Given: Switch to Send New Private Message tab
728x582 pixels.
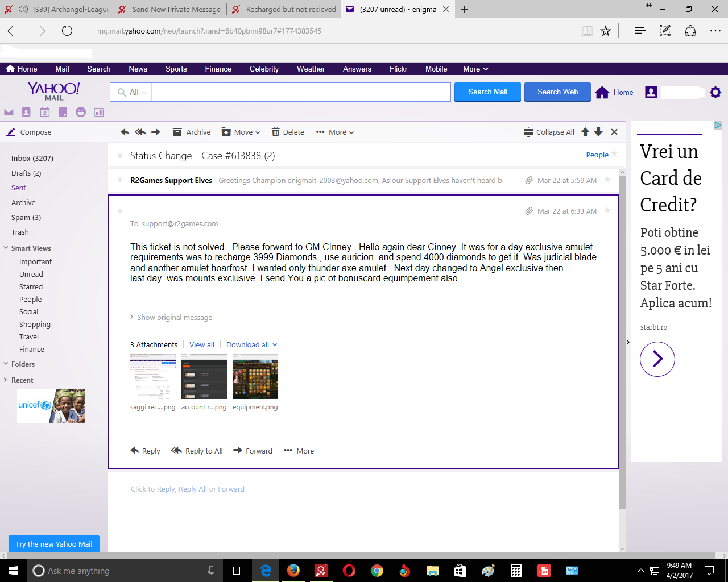Looking at the screenshot, I should [x=171, y=9].
